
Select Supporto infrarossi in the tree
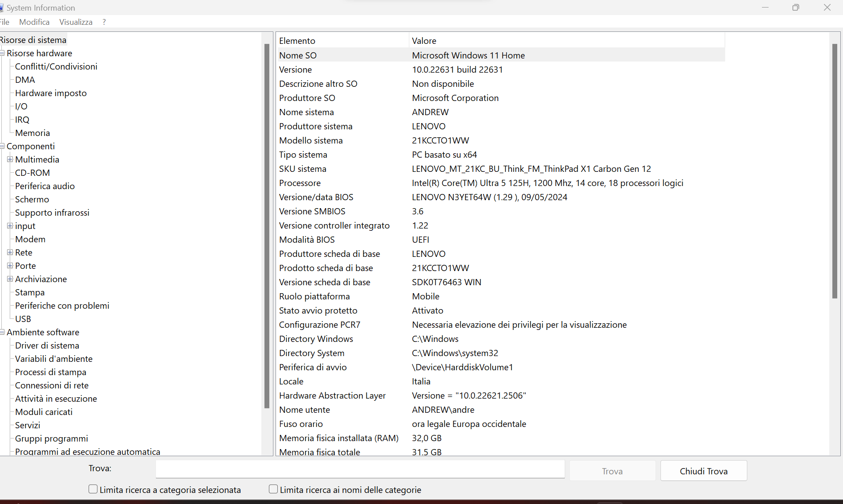pyautogui.click(x=52, y=213)
